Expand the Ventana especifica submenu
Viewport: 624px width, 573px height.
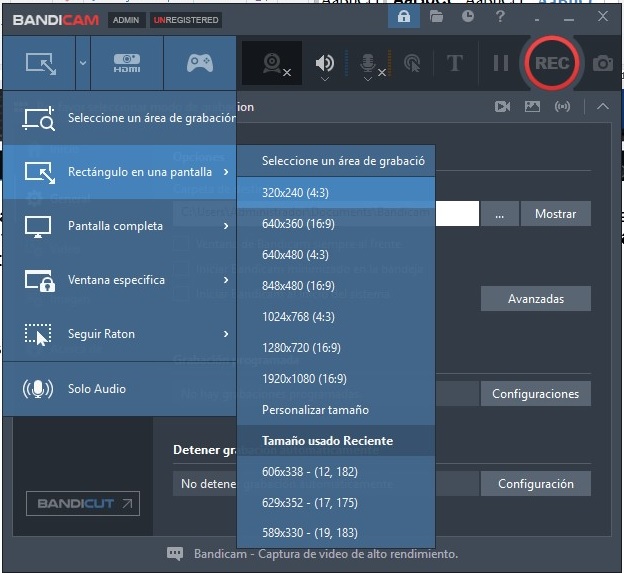pyautogui.click(x=120, y=280)
